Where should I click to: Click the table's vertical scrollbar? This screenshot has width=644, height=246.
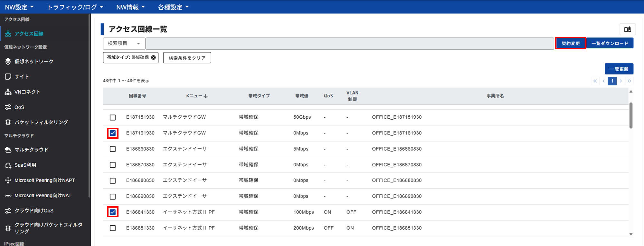(631, 115)
